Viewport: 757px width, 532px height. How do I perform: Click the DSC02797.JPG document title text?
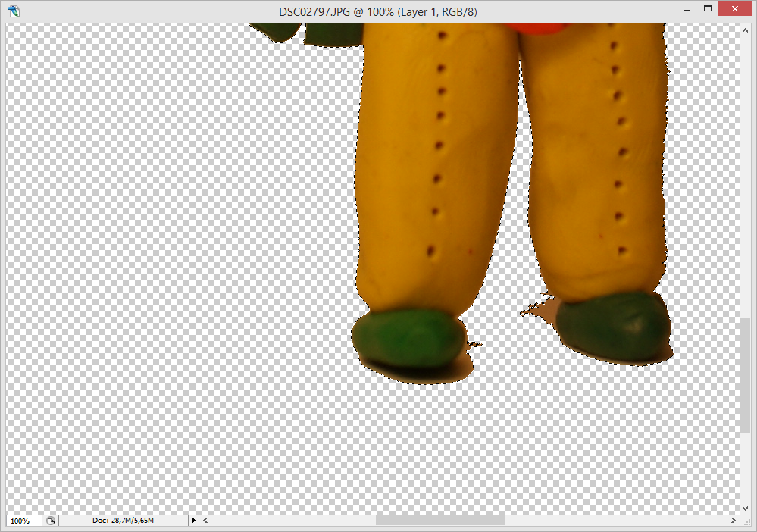click(378, 11)
